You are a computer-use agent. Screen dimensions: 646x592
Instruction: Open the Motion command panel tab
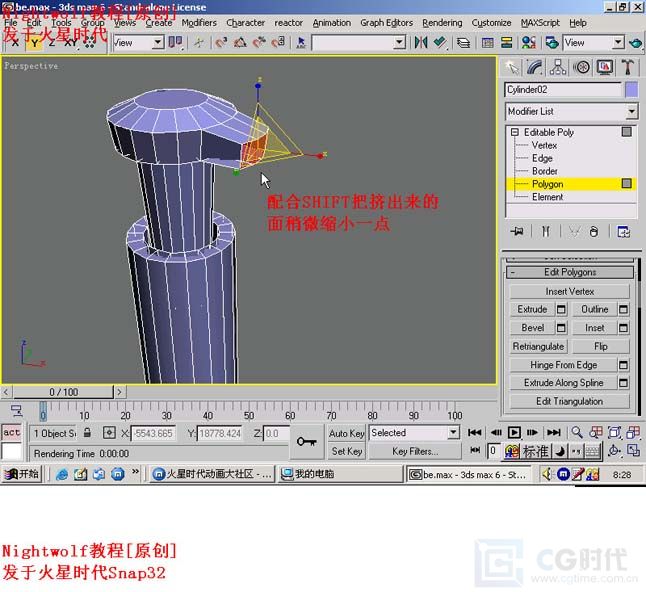pyautogui.click(x=581, y=67)
